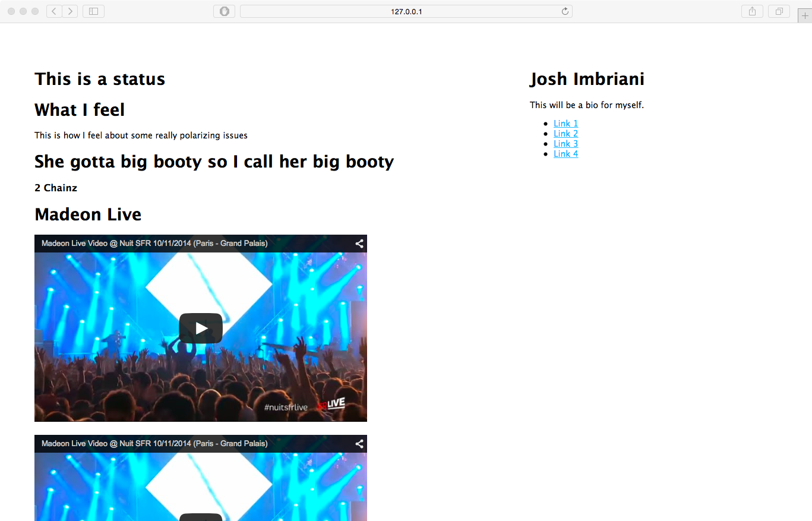Share the second Madeon video
Image resolution: width=812 pixels, height=521 pixels.
click(359, 444)
